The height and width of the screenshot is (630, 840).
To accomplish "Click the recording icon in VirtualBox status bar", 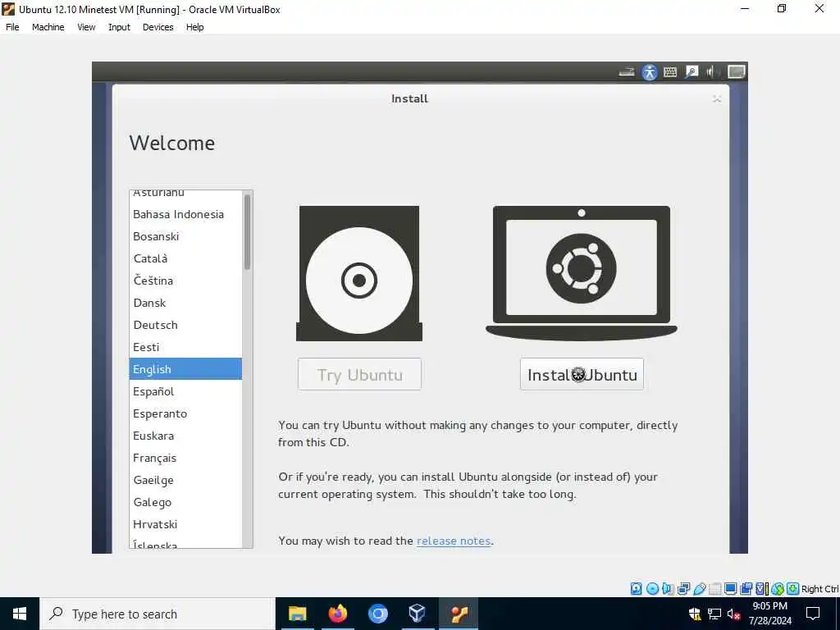I will click(746, 589).
